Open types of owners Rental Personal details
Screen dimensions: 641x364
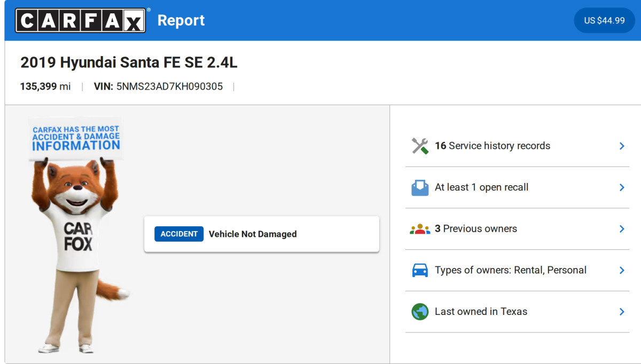tap(621, 270)
